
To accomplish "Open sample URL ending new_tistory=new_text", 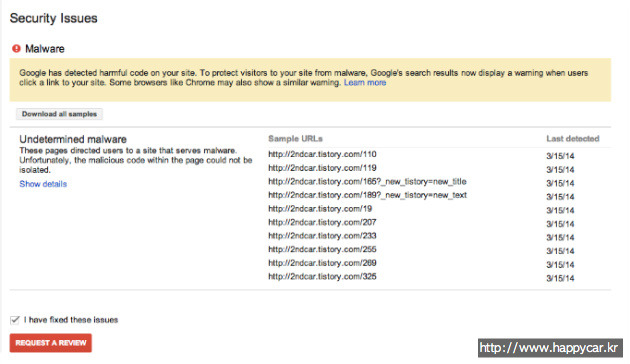I will 367,195.
